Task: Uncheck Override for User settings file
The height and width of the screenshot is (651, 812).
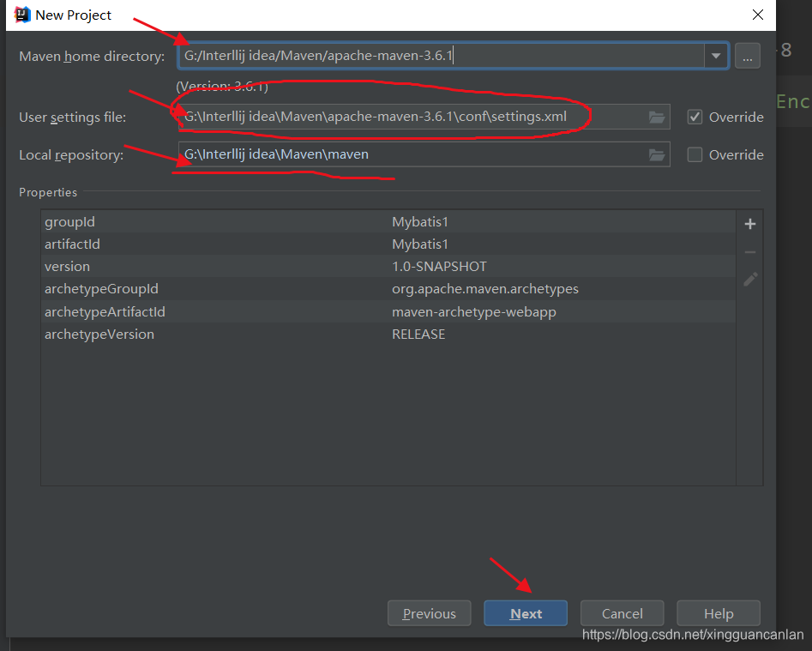Action: (695, 117)
